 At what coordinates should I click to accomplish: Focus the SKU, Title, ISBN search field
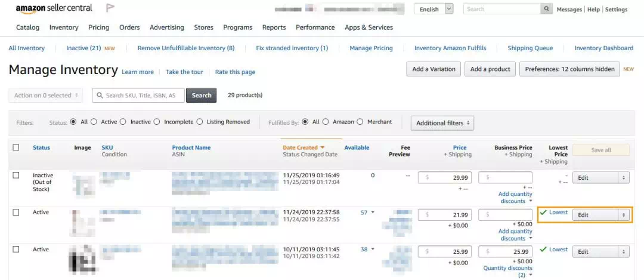click(x=138, y=96)
